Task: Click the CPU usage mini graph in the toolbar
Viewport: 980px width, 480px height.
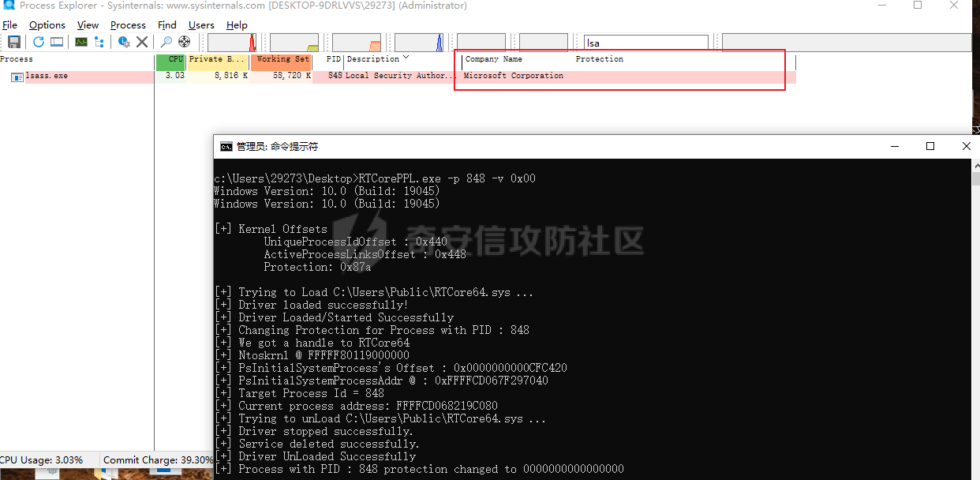Action: click(231, 43)
